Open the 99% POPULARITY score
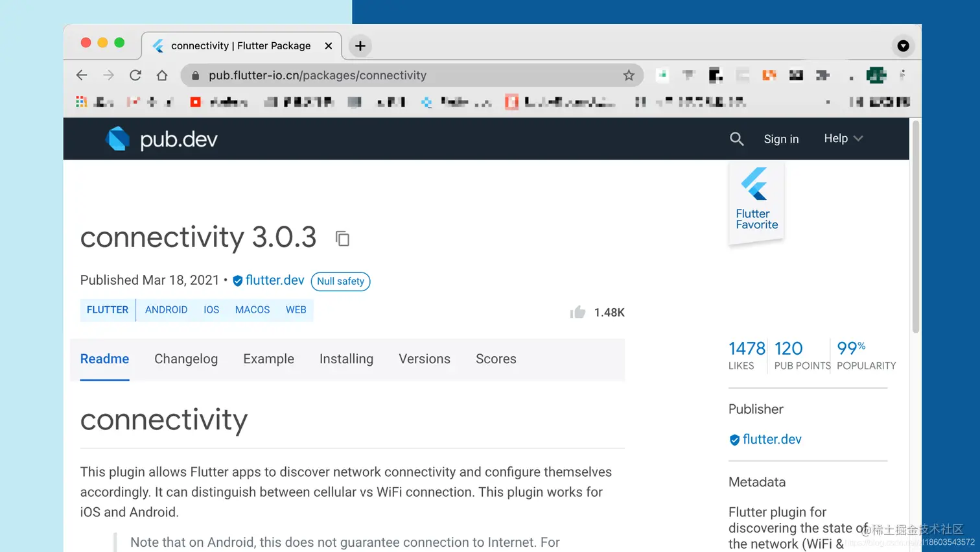The image size is (980, 552). 866,355
